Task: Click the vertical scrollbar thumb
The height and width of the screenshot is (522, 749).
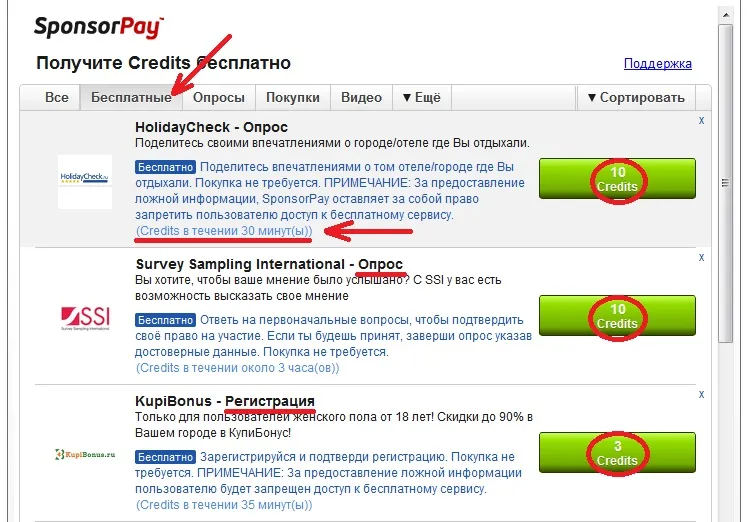Action: click(726, 184)
